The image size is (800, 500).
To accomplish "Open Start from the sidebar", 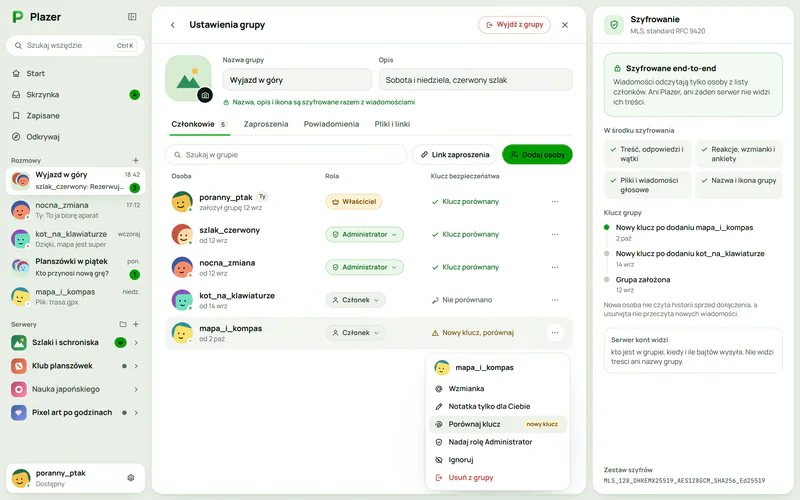I will click(76, 73).
